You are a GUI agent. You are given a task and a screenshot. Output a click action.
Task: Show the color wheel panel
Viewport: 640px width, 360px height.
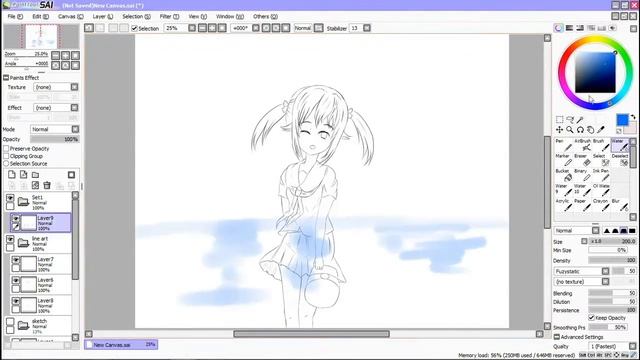pos(558,28)
